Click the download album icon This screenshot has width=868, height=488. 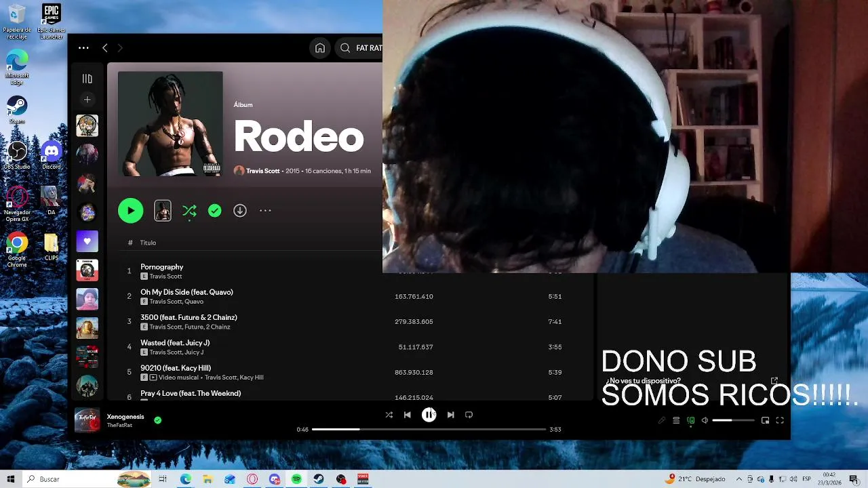[x=240, y=211]
